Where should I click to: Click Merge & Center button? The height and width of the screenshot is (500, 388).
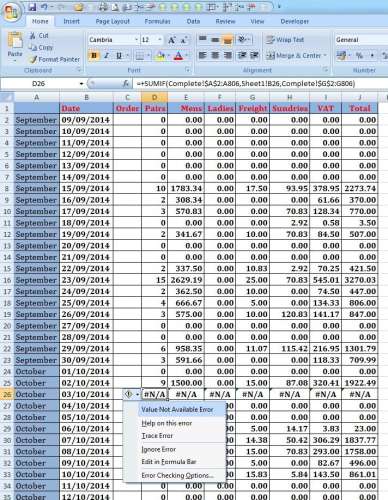(x=294, y=55)
